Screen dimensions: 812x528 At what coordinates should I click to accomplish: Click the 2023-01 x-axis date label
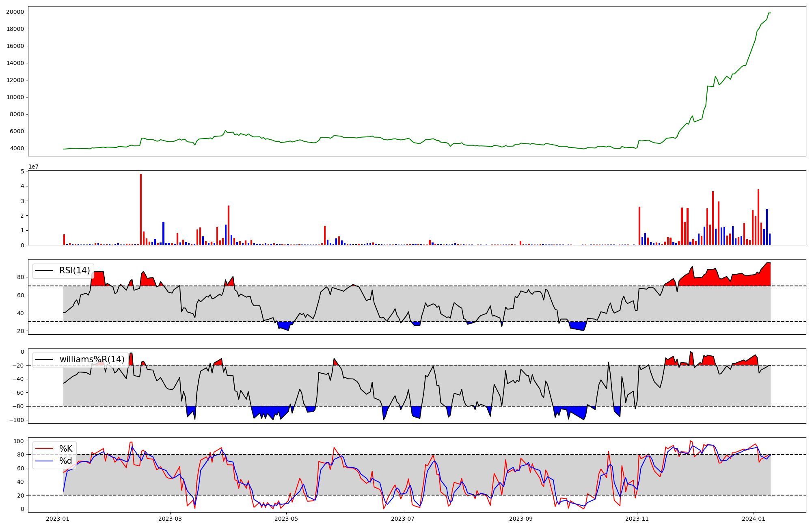coord(58,519)
